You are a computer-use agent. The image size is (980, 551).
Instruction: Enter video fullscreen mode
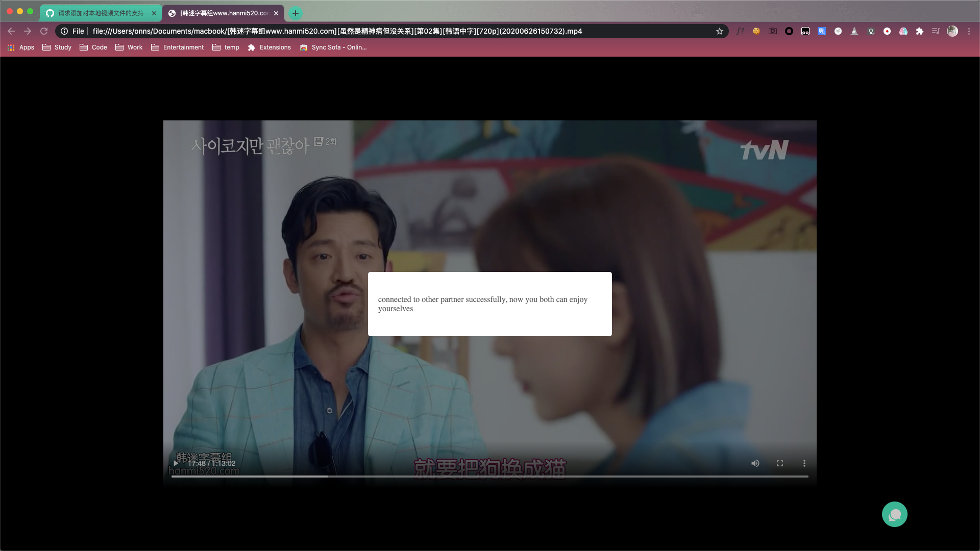pos(780,463)
